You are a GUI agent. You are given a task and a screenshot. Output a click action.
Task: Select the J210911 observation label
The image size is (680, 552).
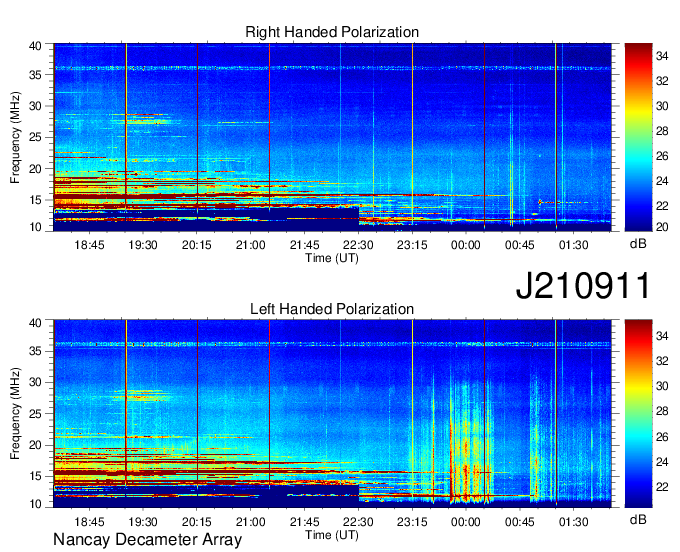tap(583, 286)
